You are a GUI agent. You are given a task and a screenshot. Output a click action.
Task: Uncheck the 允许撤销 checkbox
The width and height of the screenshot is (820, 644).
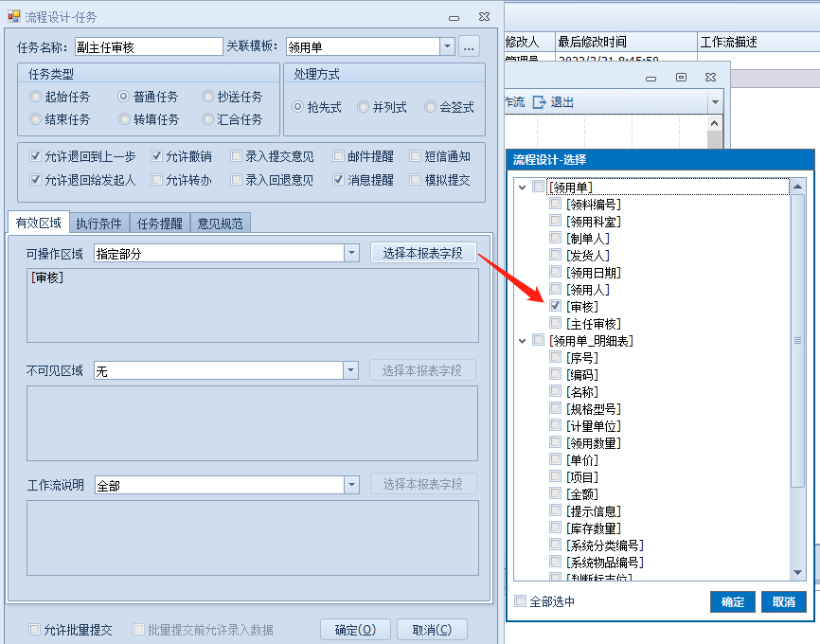point(156,157)
